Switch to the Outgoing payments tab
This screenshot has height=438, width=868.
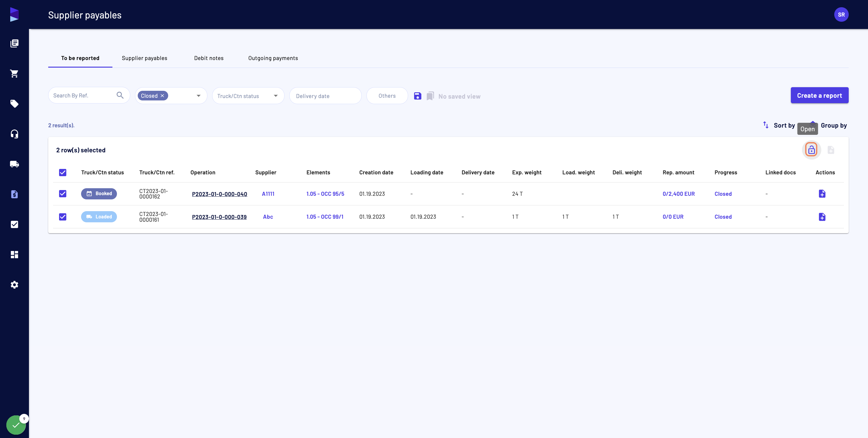(x=273, y=58)
